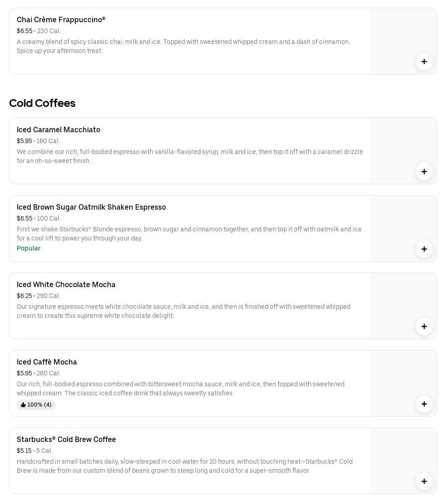Screen dimensions: 446x504
Task: Add Iced Caffè Mocha to order
Action: click(424, 404)
